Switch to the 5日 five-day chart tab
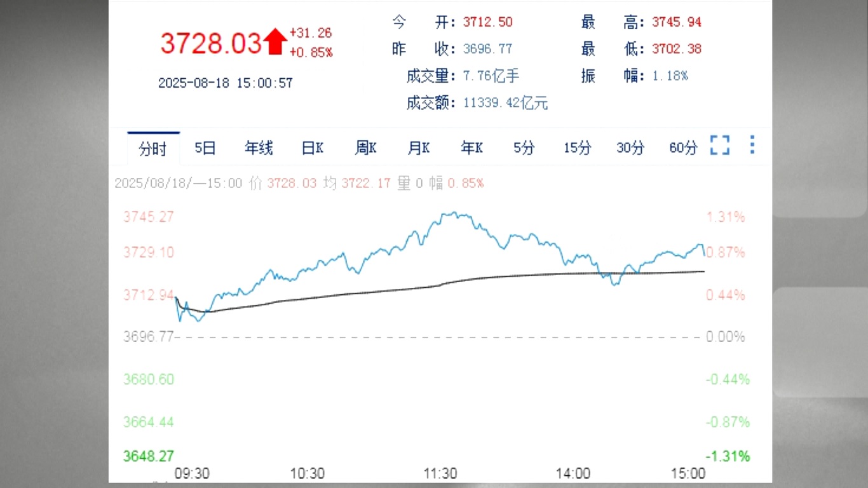 [x=205, y=147]
